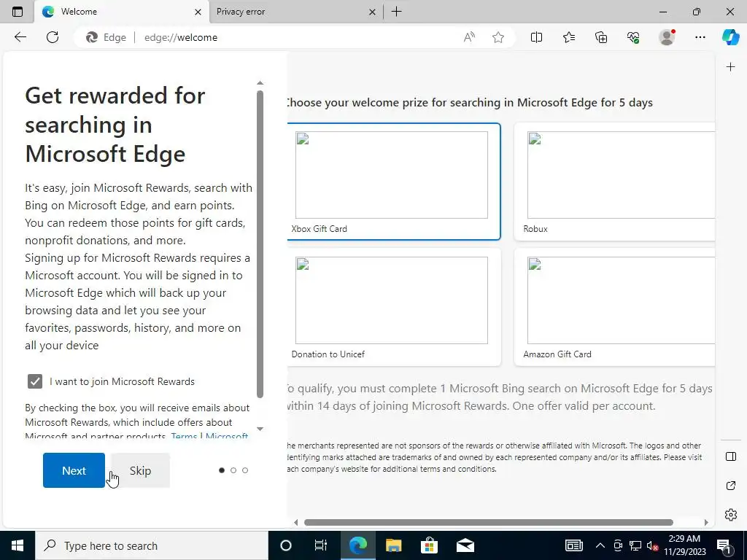Open the profile avatar icon
Screen dimensions: 747x560
point(667,37)
